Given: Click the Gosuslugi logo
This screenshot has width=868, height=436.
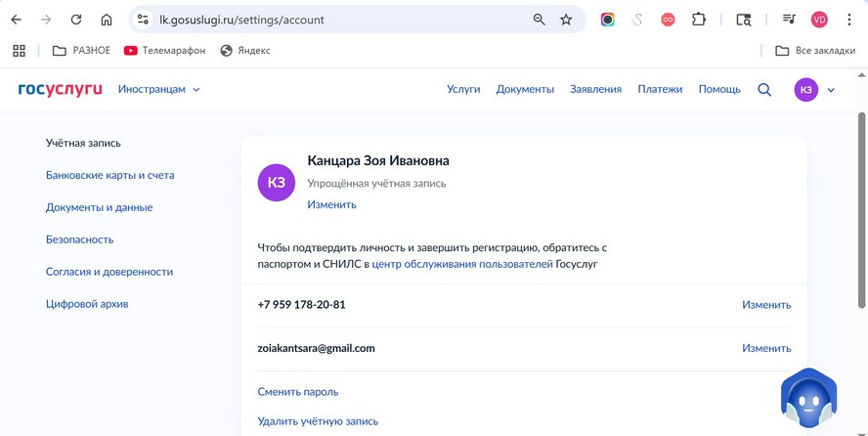Looking at the screenshot, I should click(x=60, y=90).
